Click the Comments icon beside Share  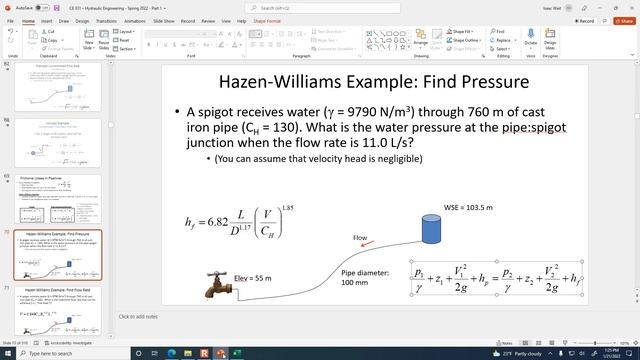(x=605, y=21)
